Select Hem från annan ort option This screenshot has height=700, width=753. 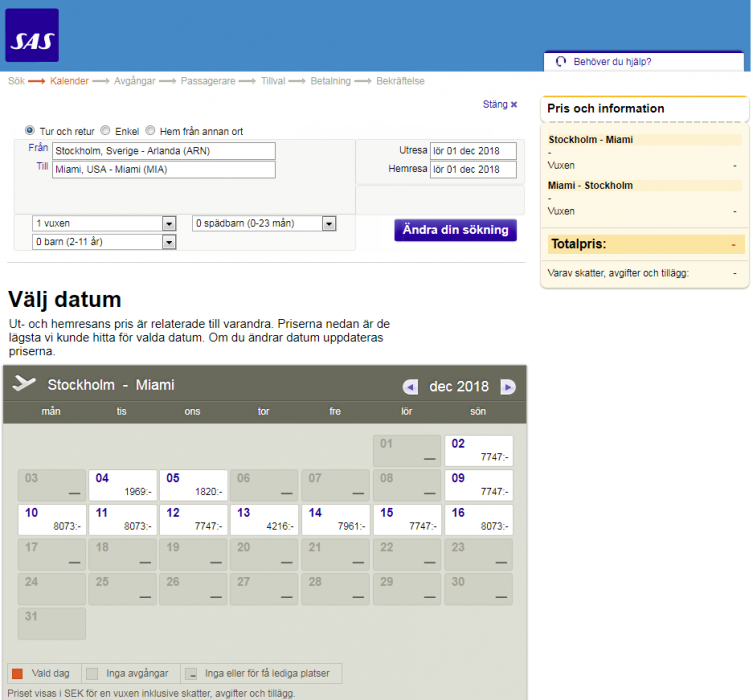151,130
